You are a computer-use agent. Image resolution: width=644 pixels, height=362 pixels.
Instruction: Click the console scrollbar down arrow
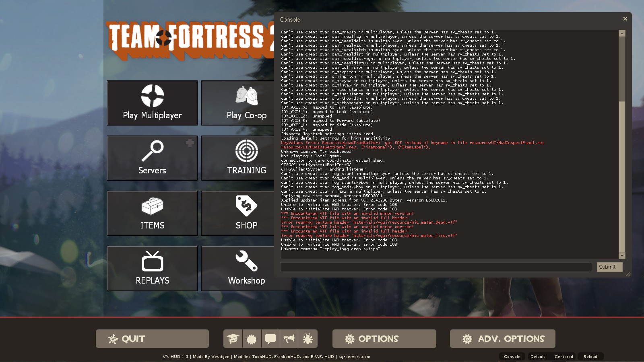coord(622,255)
